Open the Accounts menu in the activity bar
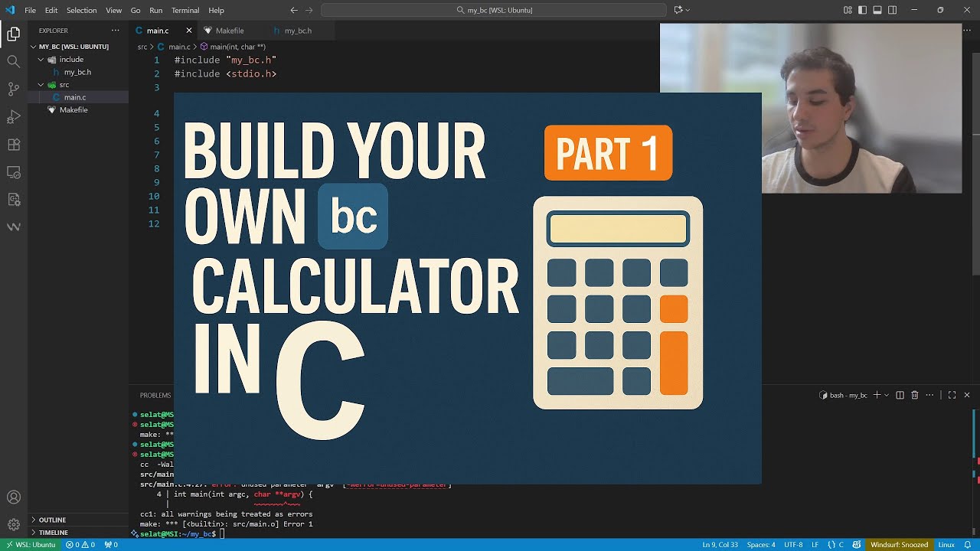 click(13, 497)
